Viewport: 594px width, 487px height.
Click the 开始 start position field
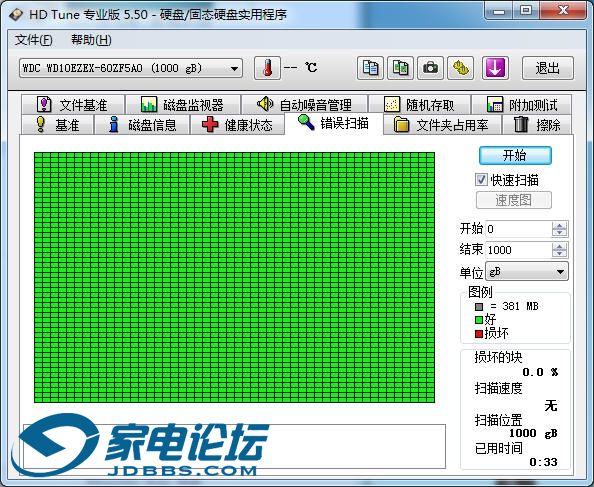click(x=518, y=229)
